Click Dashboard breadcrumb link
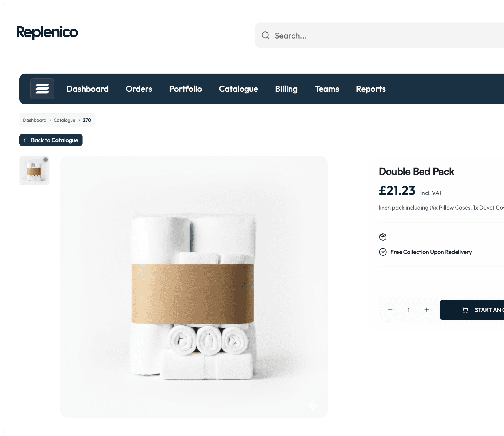Image resolution: width=504 pixels, height=436 pixels. [x=35, y=120]
